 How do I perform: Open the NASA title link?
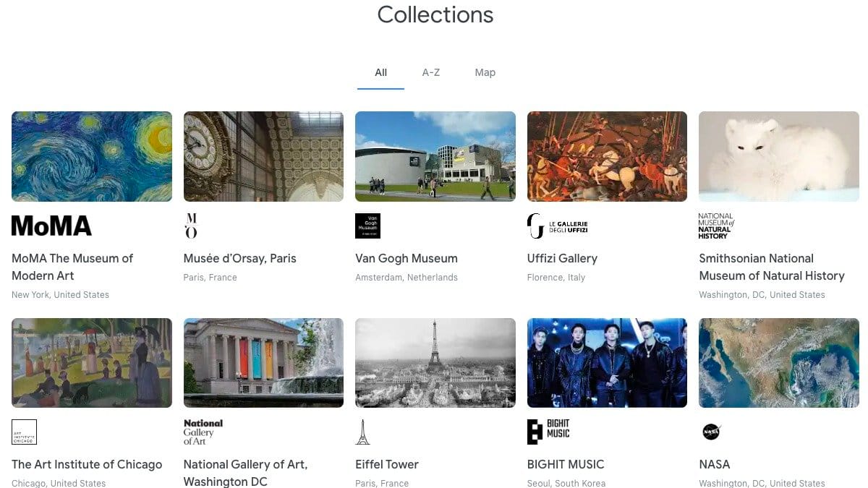click(715, 464)
